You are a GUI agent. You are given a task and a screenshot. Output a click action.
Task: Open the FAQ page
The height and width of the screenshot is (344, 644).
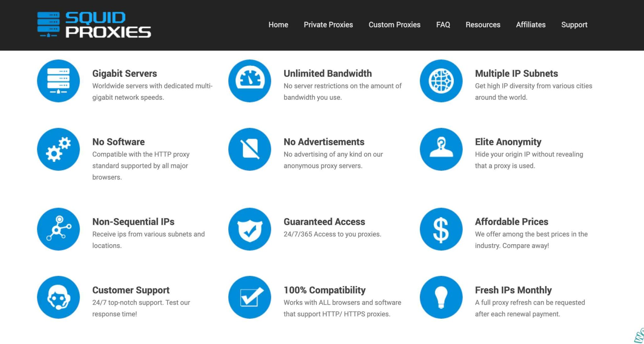click(443, 25)
